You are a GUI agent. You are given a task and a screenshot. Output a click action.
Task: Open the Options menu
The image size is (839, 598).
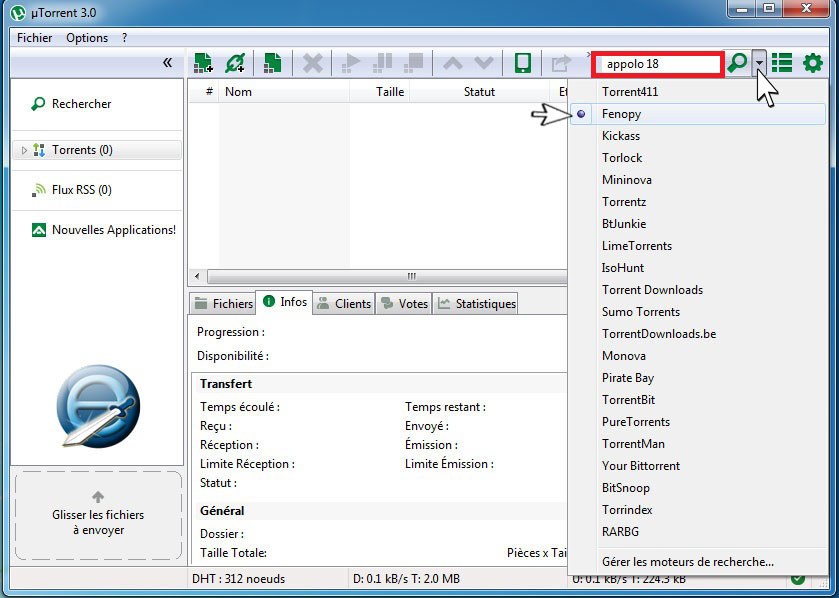point(87,38)
